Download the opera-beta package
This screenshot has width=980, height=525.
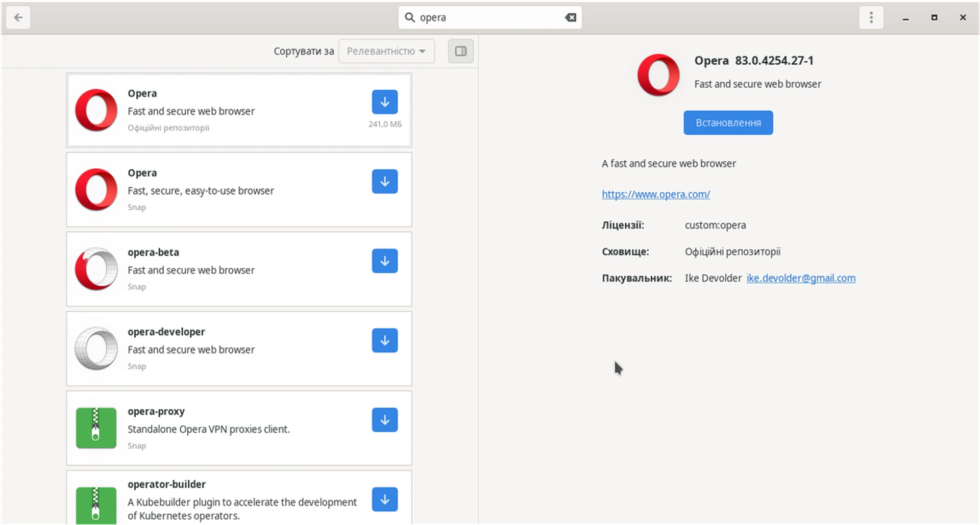[385, 261]
